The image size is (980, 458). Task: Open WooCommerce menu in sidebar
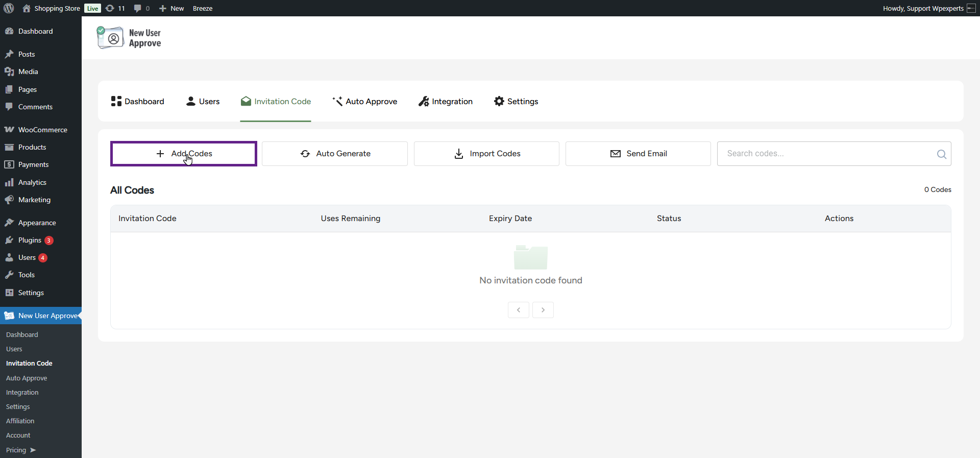(42, 130)
